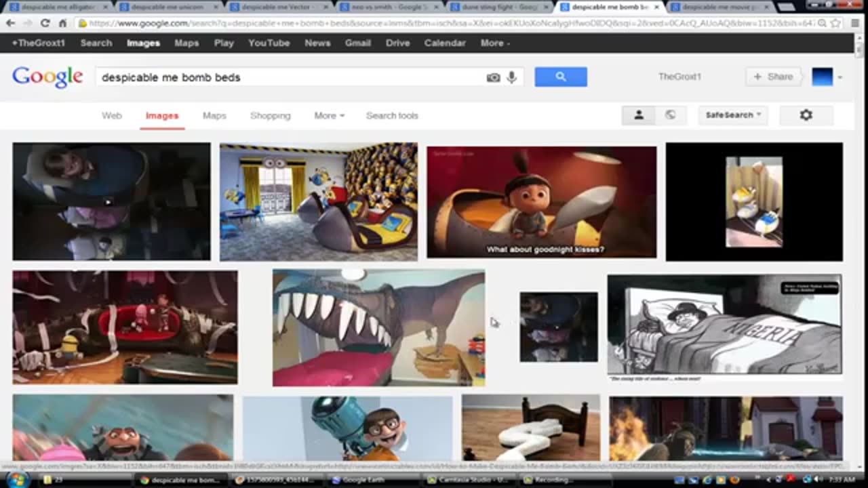This screenshot has width=868, height=488.
Task: Open News link in black bar
Action: click(x=317, y=43)
